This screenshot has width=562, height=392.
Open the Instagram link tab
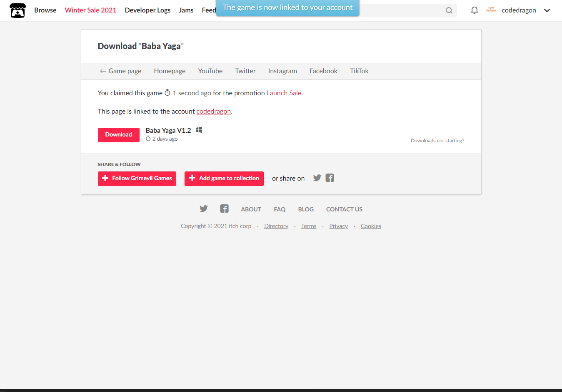point(282,71)
